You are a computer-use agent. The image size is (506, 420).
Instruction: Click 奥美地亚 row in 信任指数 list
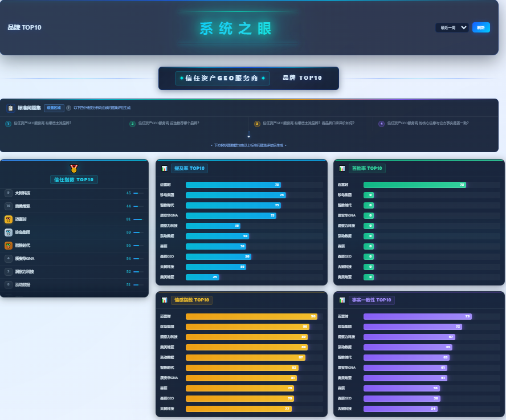[x=74, y=206]
